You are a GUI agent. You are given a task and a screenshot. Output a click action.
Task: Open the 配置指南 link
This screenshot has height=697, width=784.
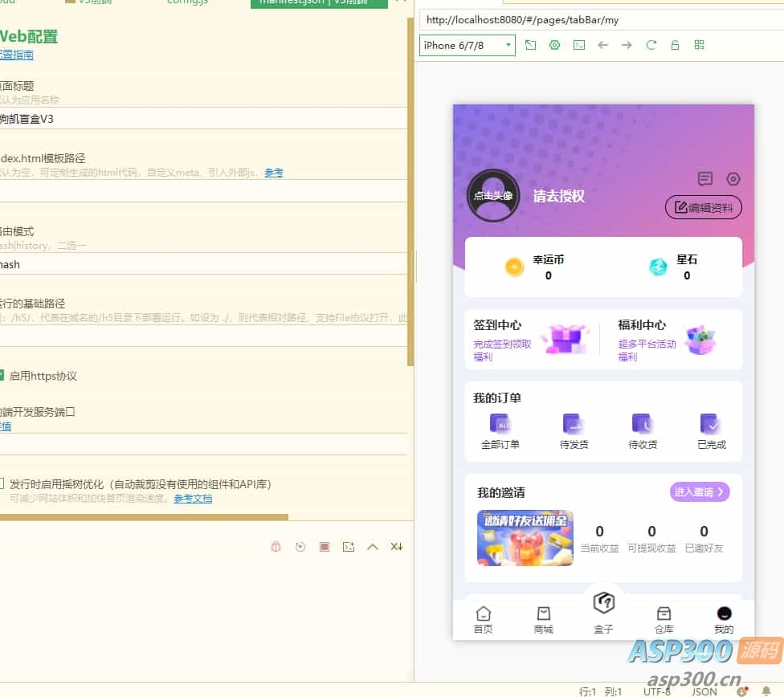click(14, 54)
